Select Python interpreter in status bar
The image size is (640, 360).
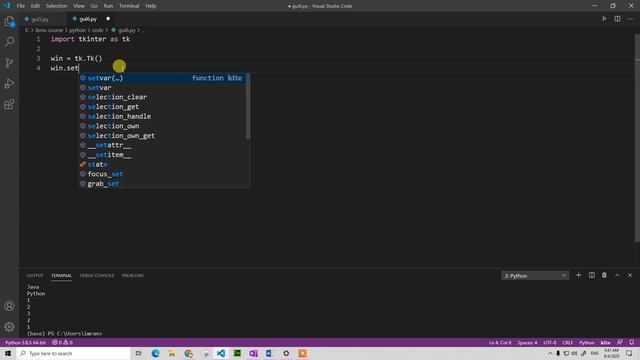coord(25,342)
